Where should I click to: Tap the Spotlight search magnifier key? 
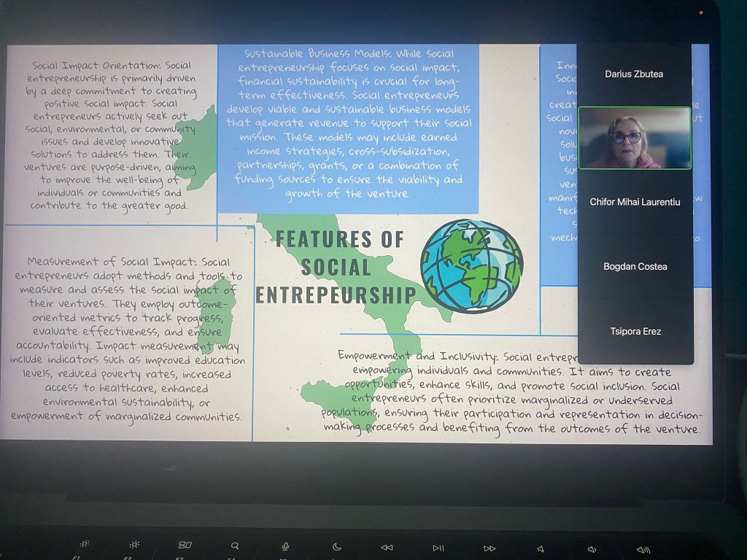tap(235, 545)
